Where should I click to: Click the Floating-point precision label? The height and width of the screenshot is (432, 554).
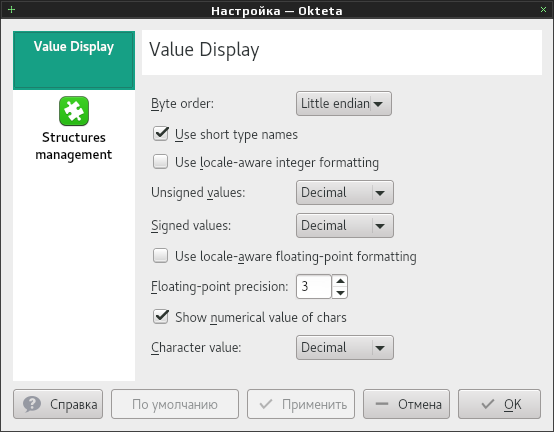click(x=220, y=287)
